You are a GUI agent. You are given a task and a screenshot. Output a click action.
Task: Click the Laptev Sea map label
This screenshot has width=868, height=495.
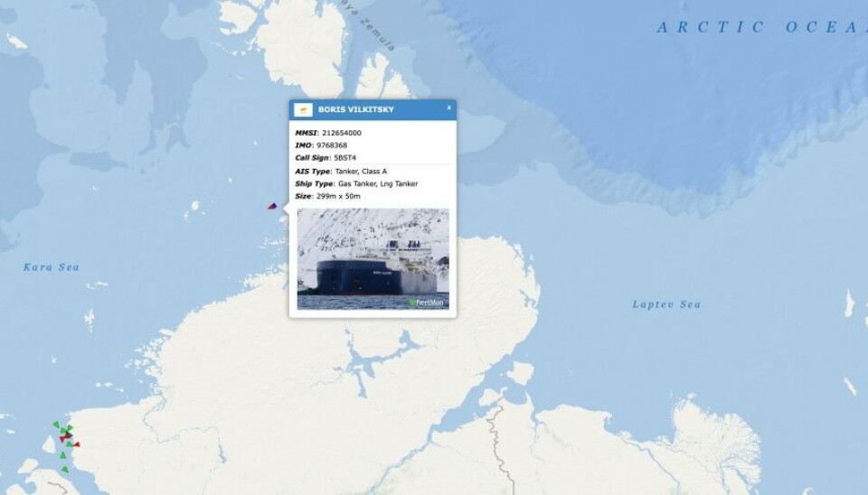tap(666, 304)
